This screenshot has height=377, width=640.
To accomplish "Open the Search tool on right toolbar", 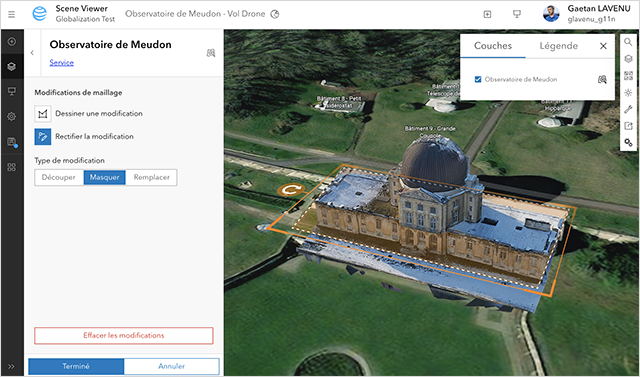I will click(x=628, y=42).
